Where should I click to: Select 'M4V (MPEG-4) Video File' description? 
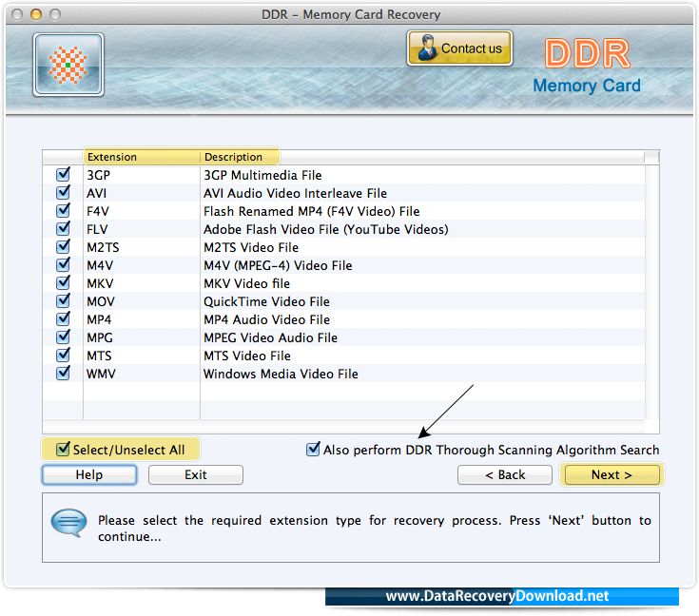point(278,265)
